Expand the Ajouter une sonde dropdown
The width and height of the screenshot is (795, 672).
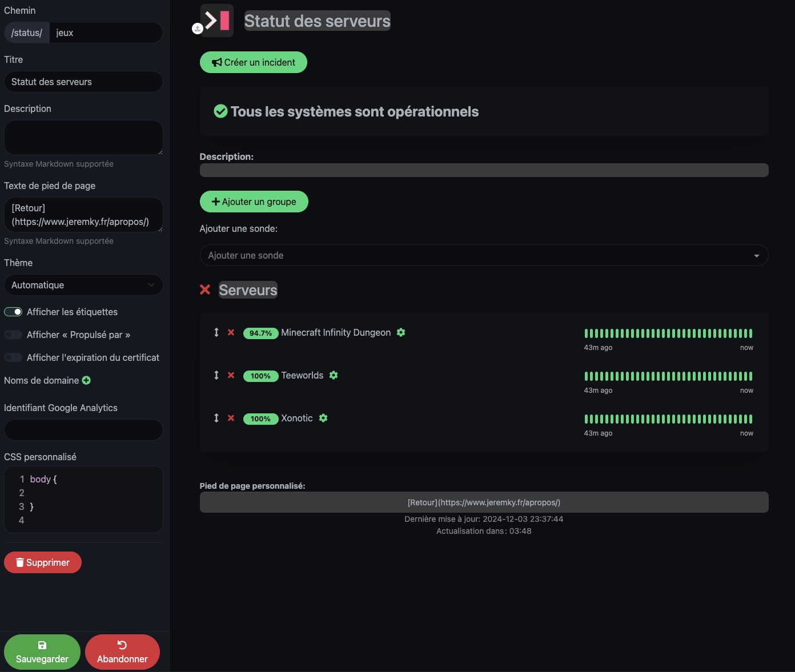click(484, 255)
